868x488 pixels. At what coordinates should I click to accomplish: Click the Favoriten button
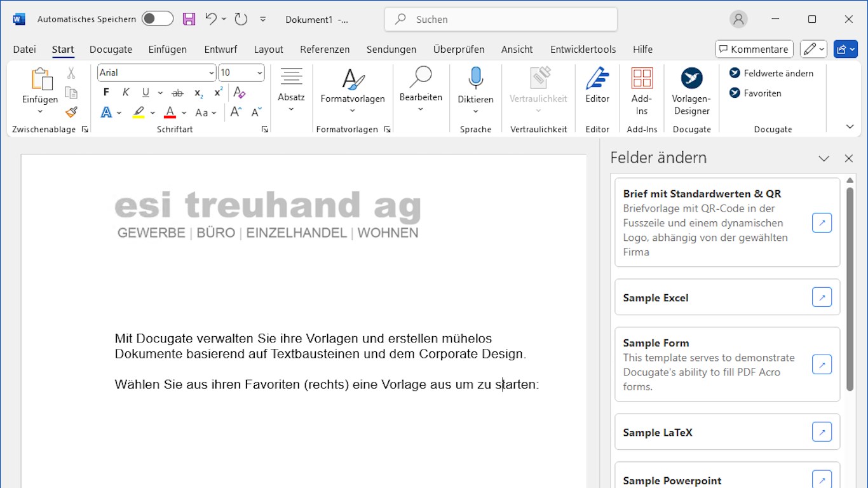(756, 93)
